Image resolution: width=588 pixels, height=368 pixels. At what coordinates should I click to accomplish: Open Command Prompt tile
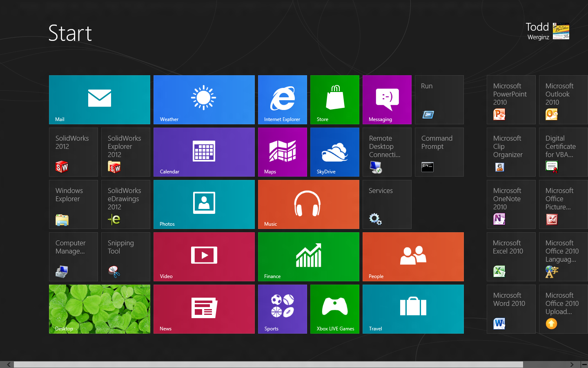pyautogui.click(x=439, y=152)
